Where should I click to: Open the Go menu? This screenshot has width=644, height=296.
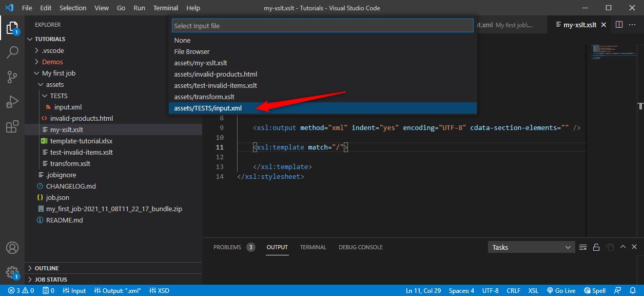pos(121,8)
